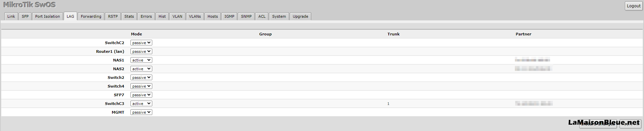Open the RSTP tab

[x=113, y=16]
